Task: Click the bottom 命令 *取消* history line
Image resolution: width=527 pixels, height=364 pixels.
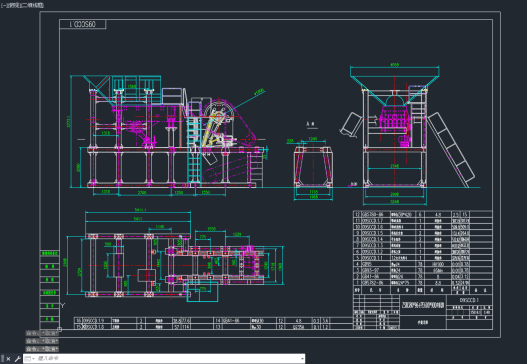Action: pyautogui.click(x=42, y=349)
